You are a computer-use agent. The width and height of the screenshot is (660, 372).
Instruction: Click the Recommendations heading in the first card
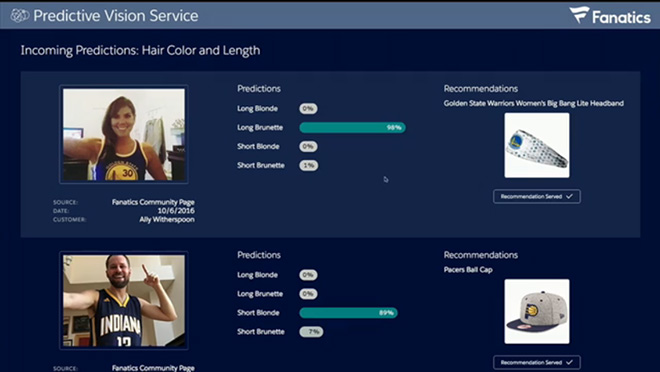481,89
